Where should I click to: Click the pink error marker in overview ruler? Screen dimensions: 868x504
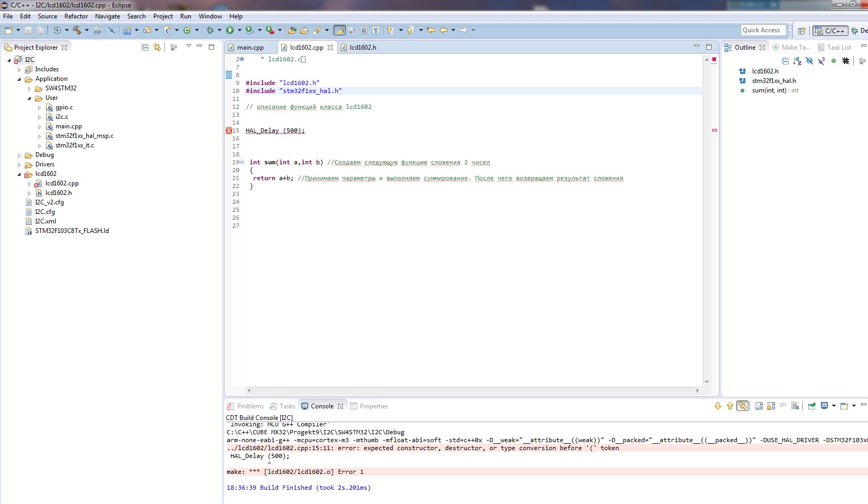[714, 130]
